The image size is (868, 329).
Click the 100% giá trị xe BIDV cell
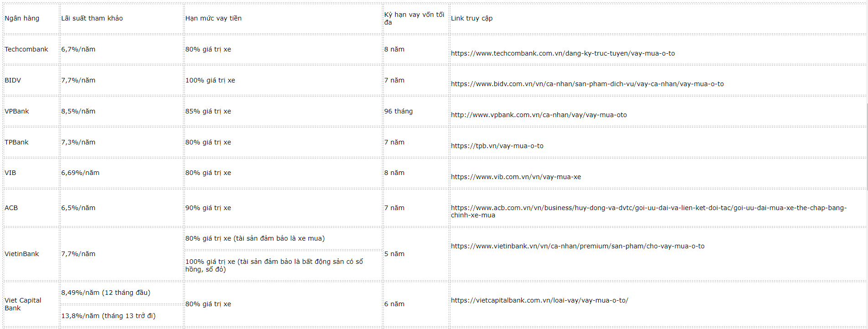click(210, 80)
